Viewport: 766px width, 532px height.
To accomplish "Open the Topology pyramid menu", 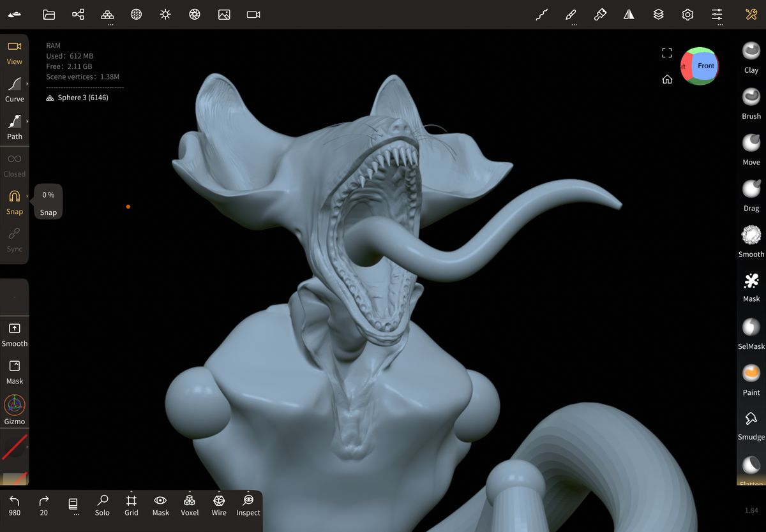I will tap(108, 14).
